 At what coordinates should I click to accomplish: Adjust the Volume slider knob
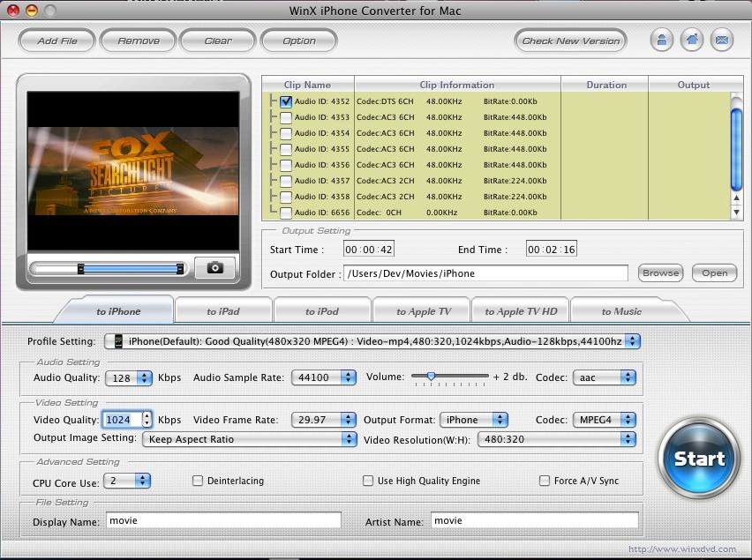(x=431, y=376)
